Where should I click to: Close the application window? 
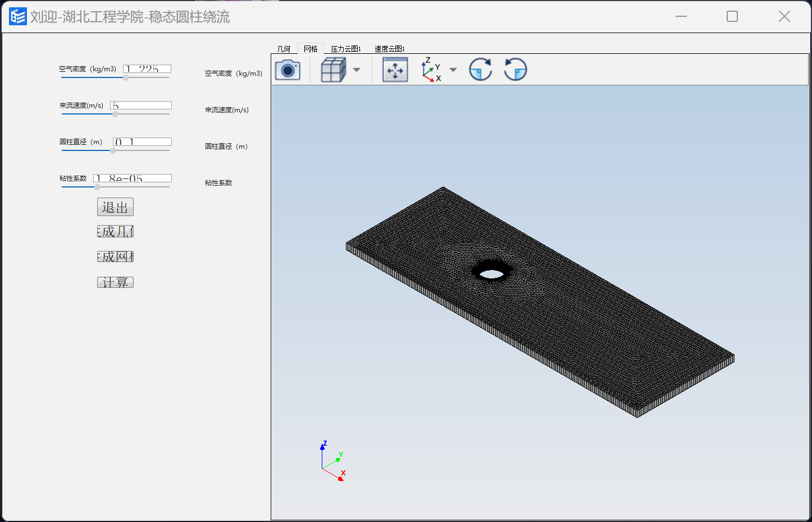[x=784, y=16]
